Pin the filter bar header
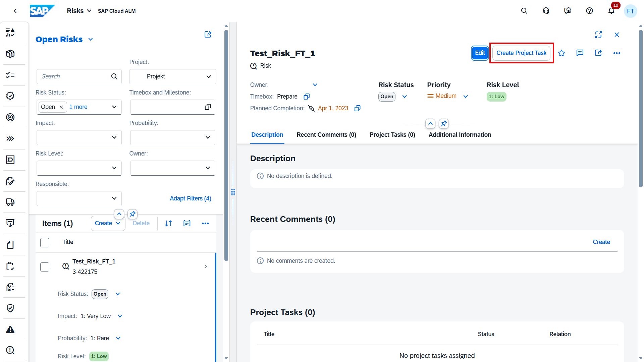This screenshot has width=644, height=362. (x=132, y=214)
